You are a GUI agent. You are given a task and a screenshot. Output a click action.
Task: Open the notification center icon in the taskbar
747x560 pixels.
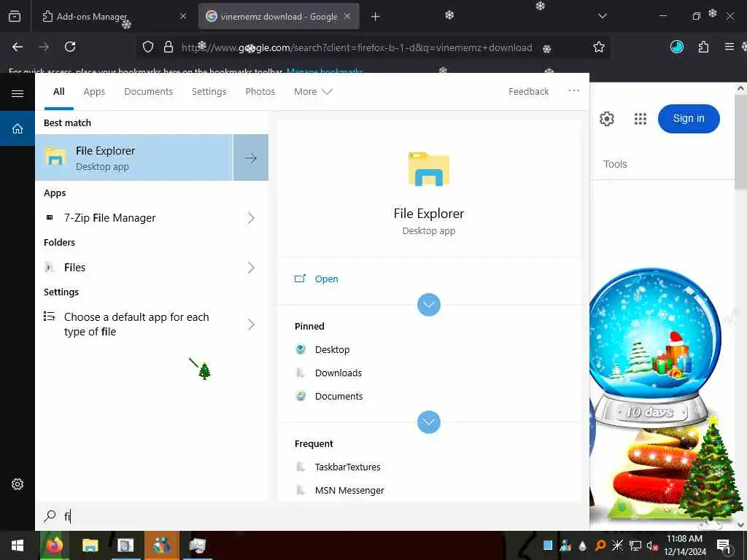724,546
